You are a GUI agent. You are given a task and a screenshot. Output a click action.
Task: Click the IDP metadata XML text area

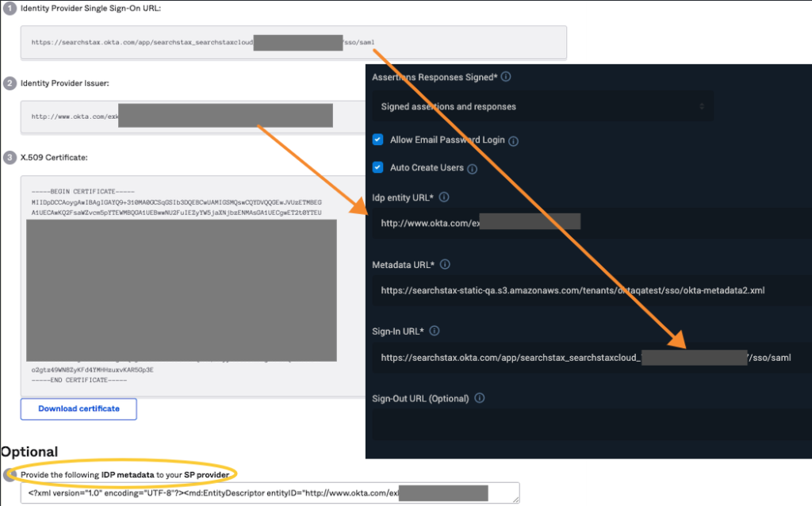(270, 493)
